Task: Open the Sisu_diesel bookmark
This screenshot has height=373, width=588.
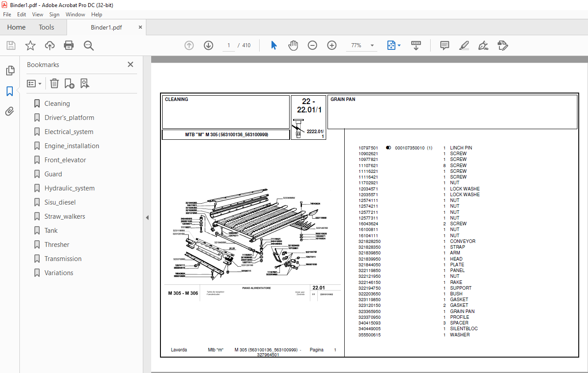Action: pos(60,202)
